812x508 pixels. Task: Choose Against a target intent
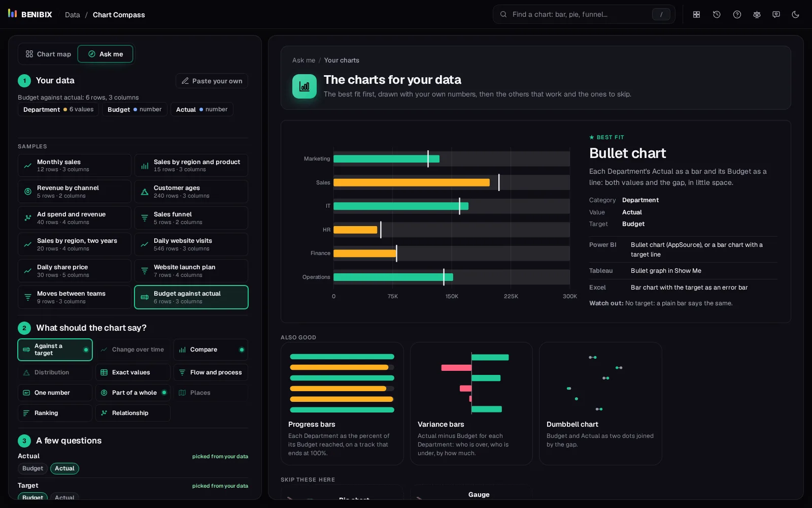tap(55, 350)
